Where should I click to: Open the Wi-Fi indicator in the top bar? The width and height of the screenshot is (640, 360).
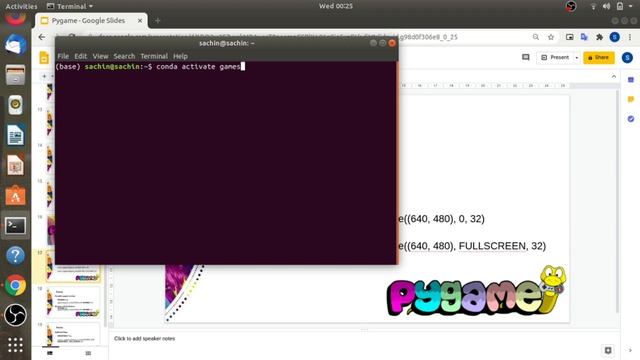point(593,6)
